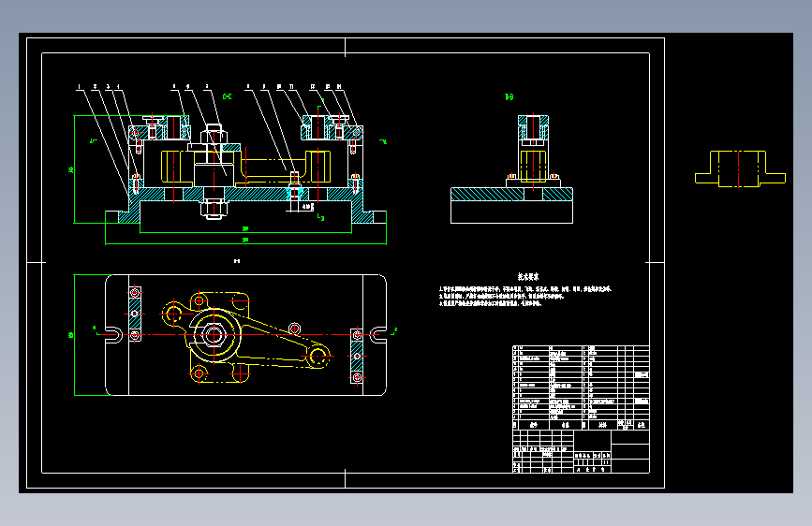The image size is (812, 526).
Task: Click the yellow workpiece in B-B view
Action: (533, 166)
